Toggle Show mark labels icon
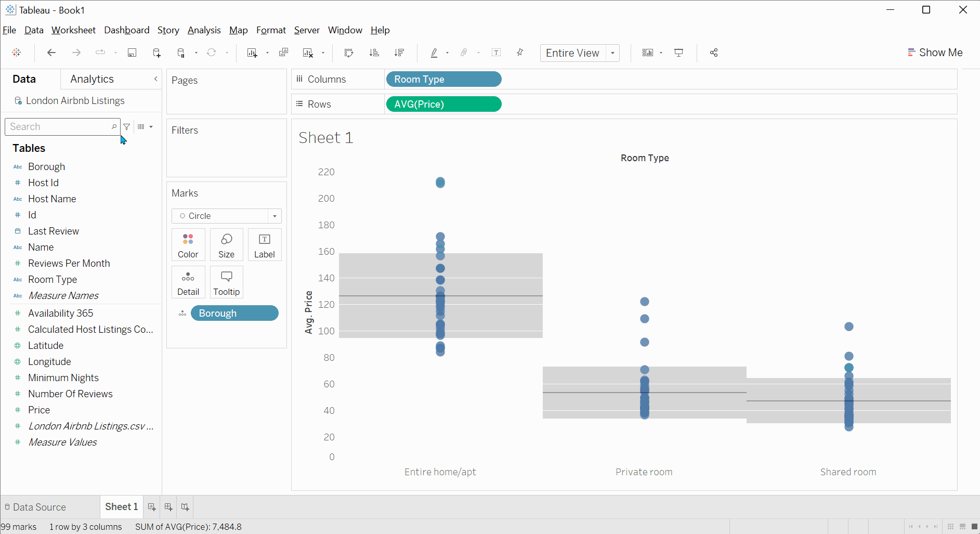 pyautogui.click(x=496, y=53)
